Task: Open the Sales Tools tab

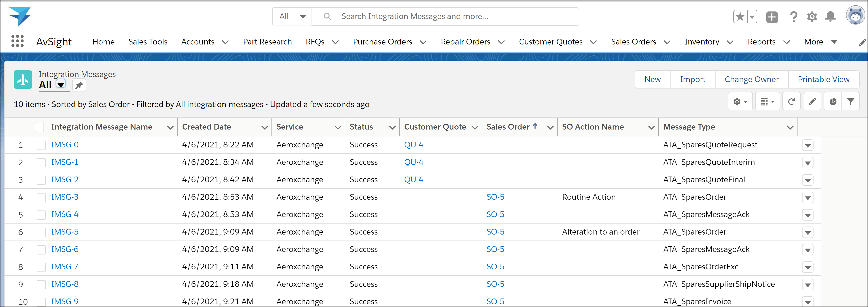Action: (x=148, y=42)
